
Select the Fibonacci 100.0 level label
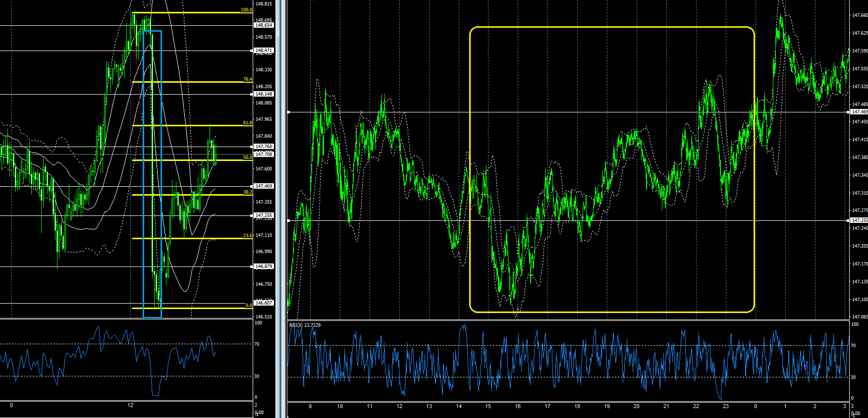coord(246,10)
